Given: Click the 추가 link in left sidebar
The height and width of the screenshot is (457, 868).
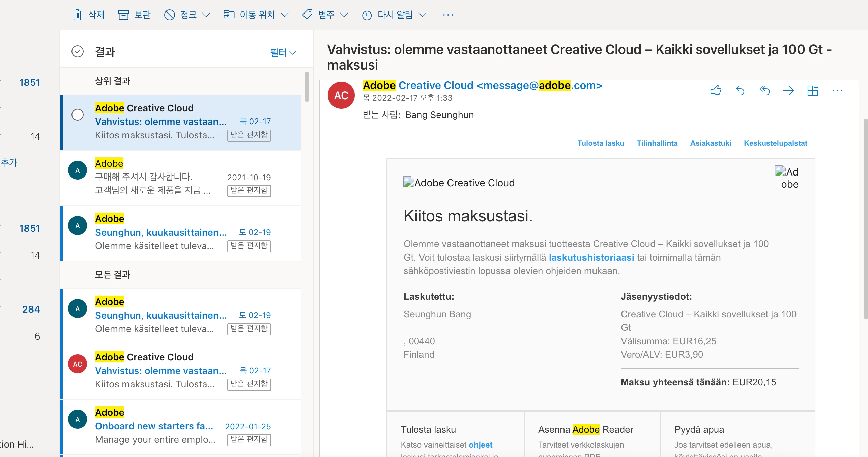Looking at the screenshot, I should tap(9, 162).
